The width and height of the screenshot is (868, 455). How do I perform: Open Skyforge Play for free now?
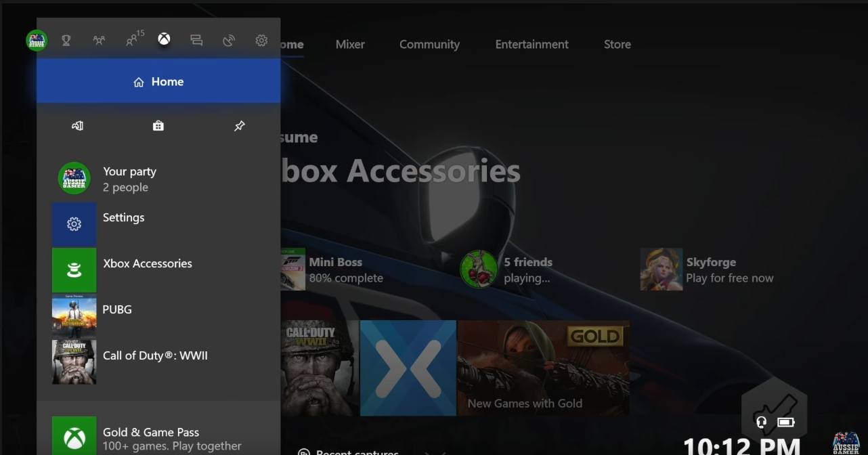click(x=708, y=269)
